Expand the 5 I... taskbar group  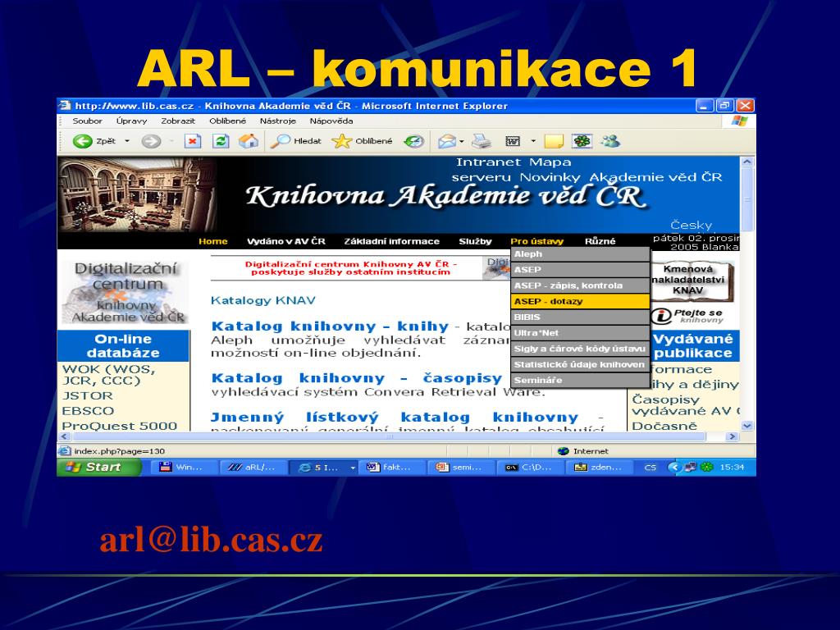point(353,467)
